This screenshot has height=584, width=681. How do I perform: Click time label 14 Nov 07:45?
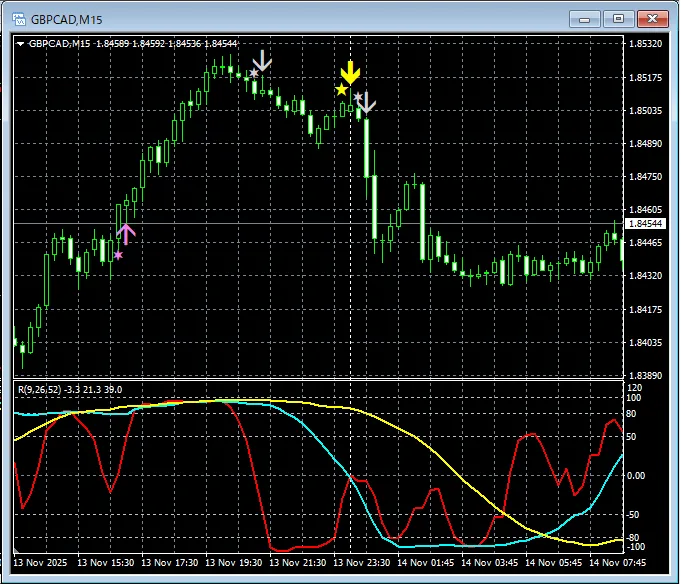pos(618,563)
